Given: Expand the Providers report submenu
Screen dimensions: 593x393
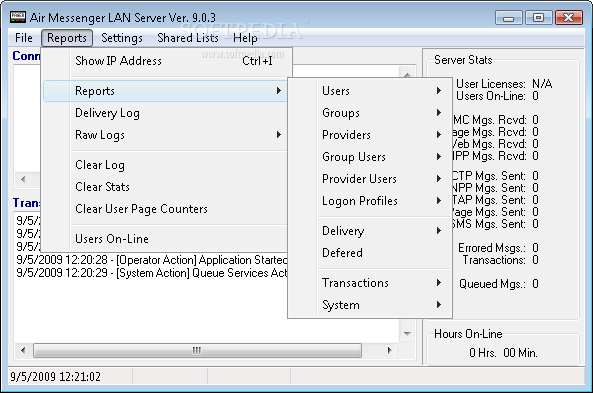Looking at the screenshot, I should click(370, 135).
